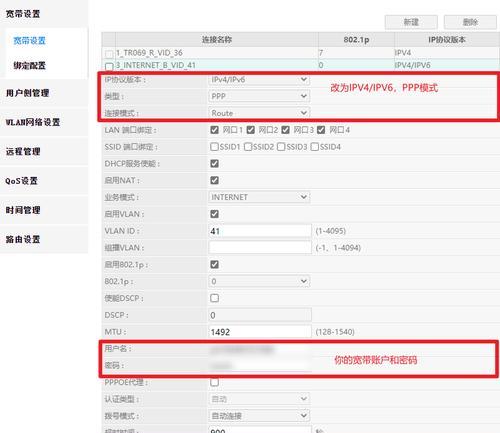Click the 新建 button

411,22
